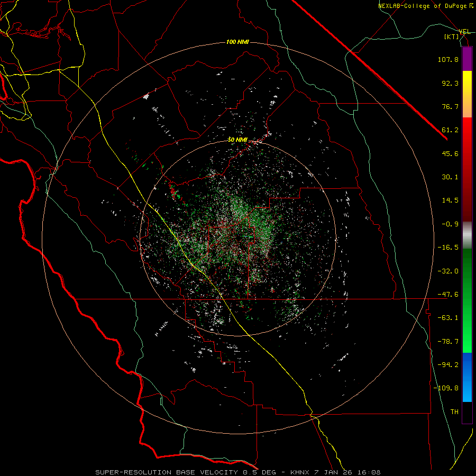Click the blue segment of the color bar
The height and width of the screenshot is (476, 476).
[x=467, y=377]
